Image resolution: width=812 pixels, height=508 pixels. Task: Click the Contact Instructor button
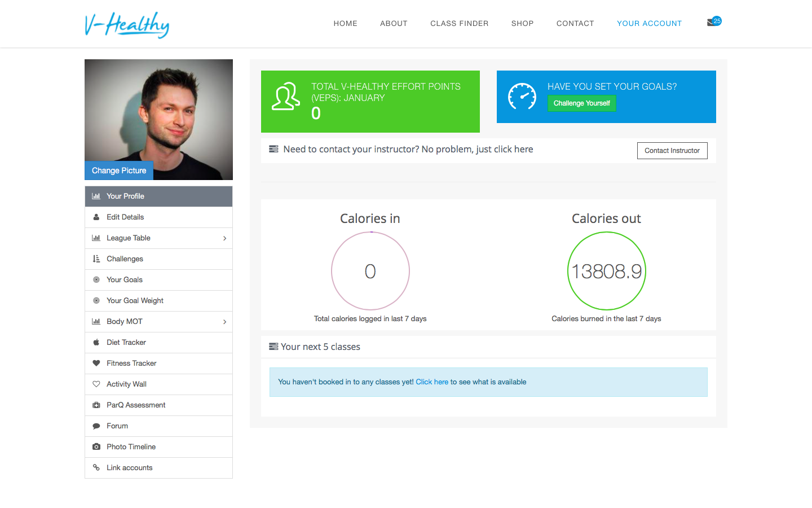coord(672,151)
